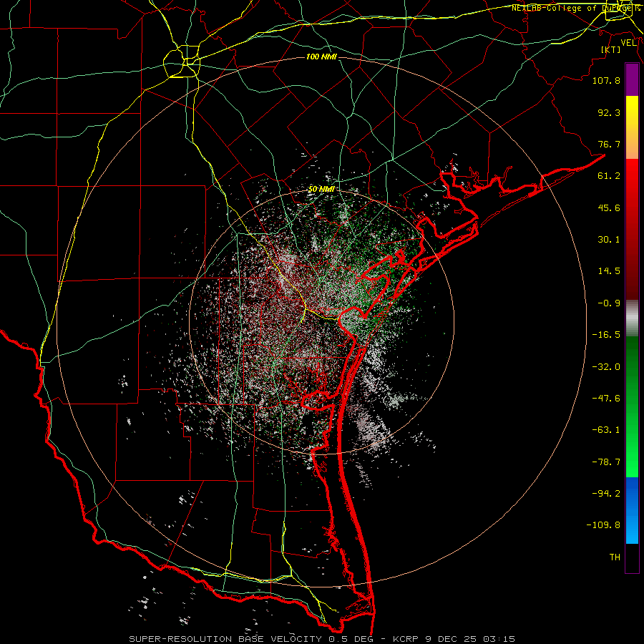Click the NEXLAB-College of DuPage header text
The image size is (644, 644).
tap(575, 8)
